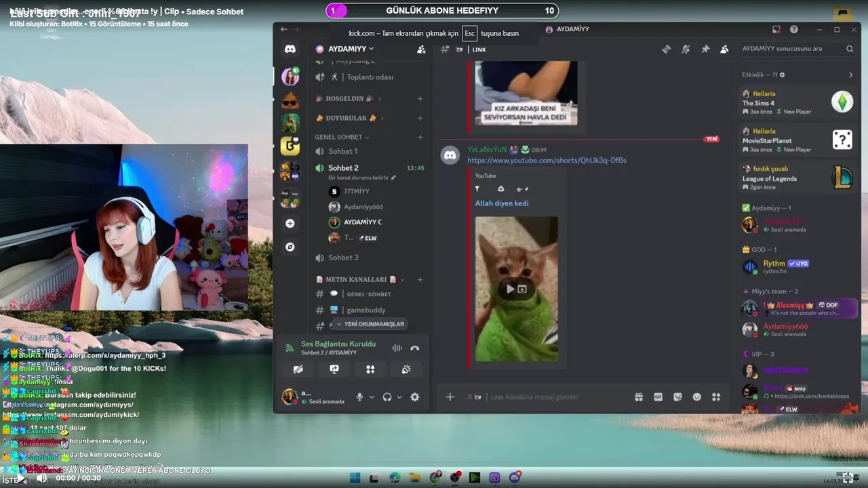Open the YouTube shorts link QhUk3q-DfBs
Viewport: 868px width, 488px height.
(547, 161)
